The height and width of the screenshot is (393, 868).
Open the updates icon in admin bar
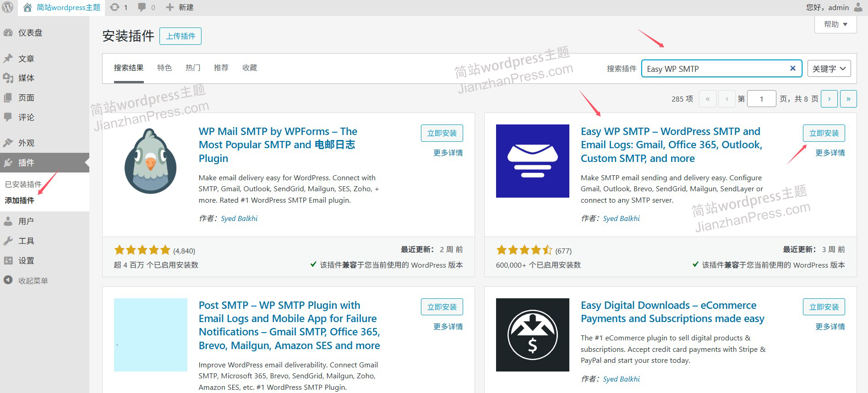click(x=115, y=7)
